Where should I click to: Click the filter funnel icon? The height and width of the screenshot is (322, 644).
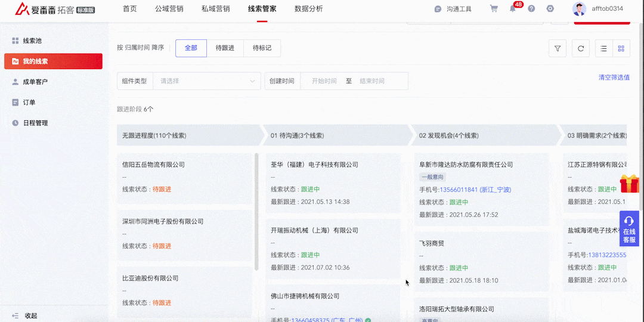tap(557, 48)
